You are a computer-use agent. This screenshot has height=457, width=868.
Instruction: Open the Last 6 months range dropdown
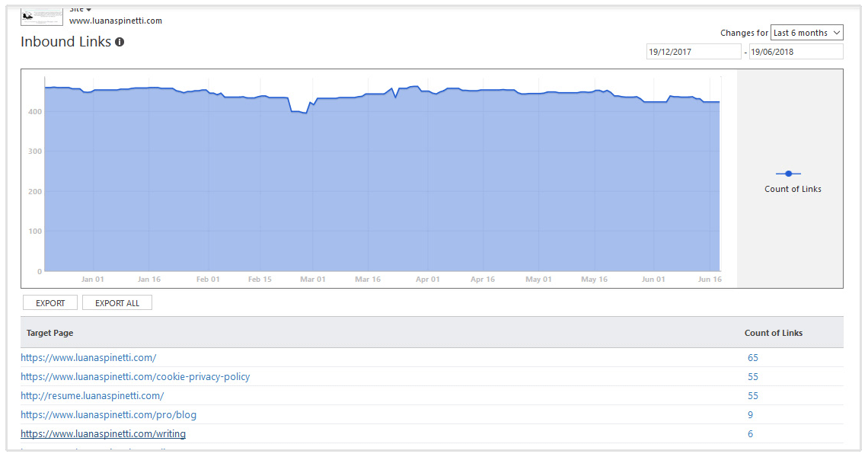806,33
